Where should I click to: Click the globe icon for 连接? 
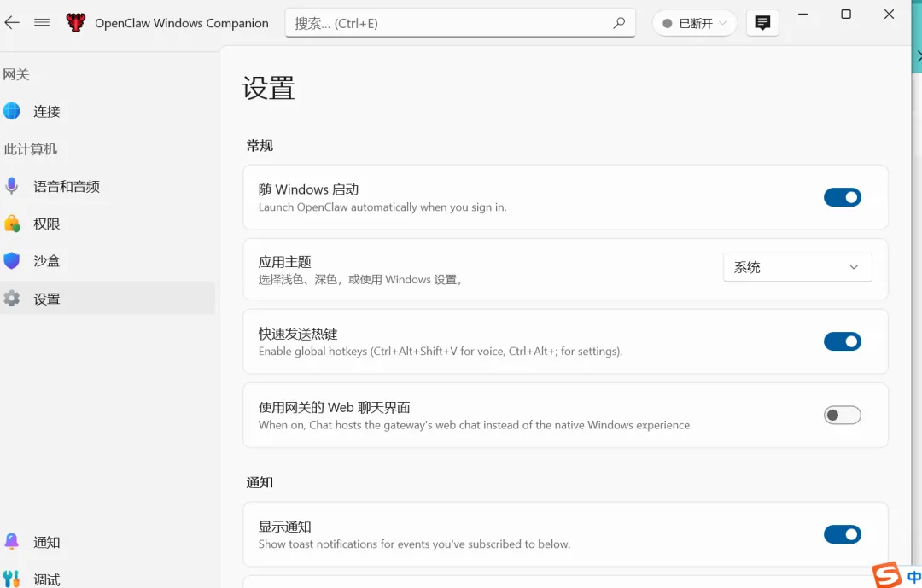click(12, 111)
